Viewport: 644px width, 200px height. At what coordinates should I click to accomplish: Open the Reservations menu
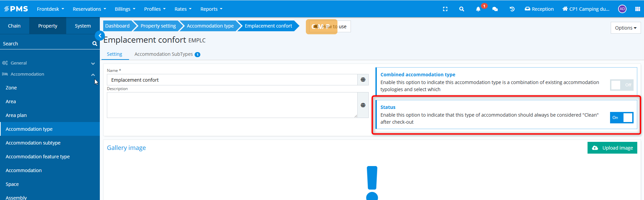89,9
